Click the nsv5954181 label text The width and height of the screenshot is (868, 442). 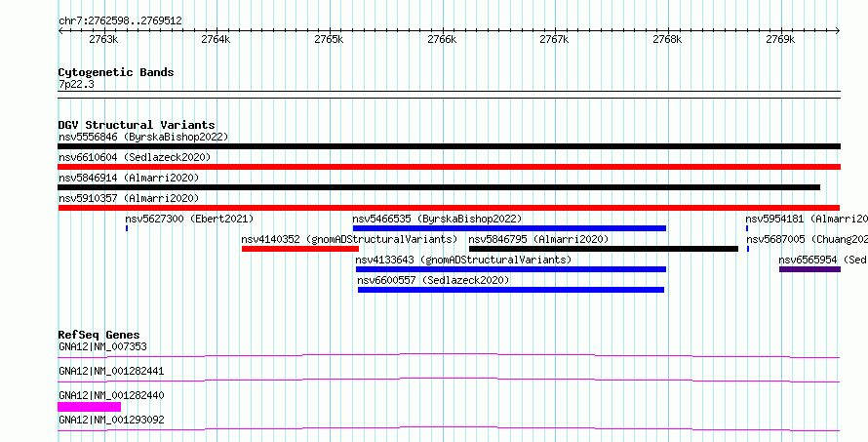[807, 219]
